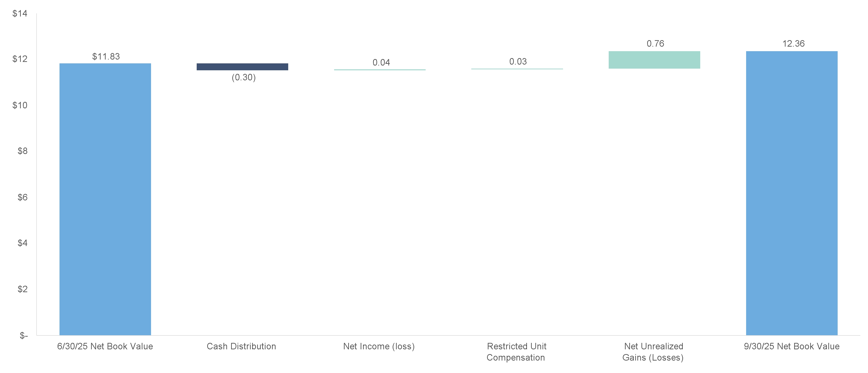This screenshot has width=868, height=373.
Task: Click the $8 y-axis tick label
Action: 22,151
